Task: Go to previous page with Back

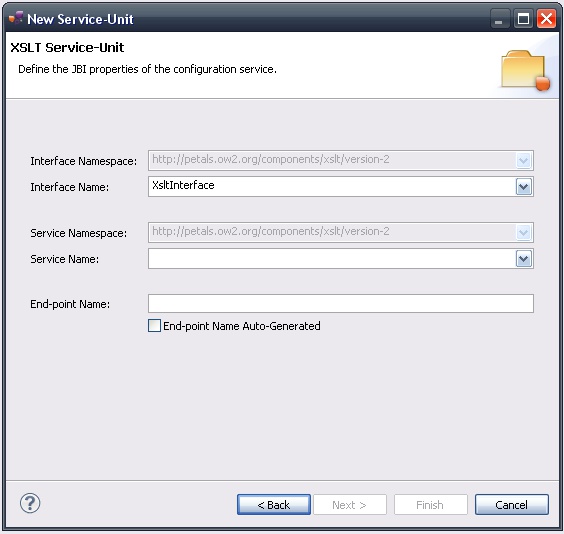Action: (x=274, y=505)
